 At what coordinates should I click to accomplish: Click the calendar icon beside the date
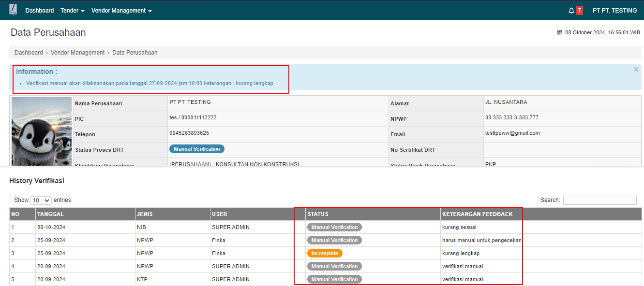tap(560, 33)
